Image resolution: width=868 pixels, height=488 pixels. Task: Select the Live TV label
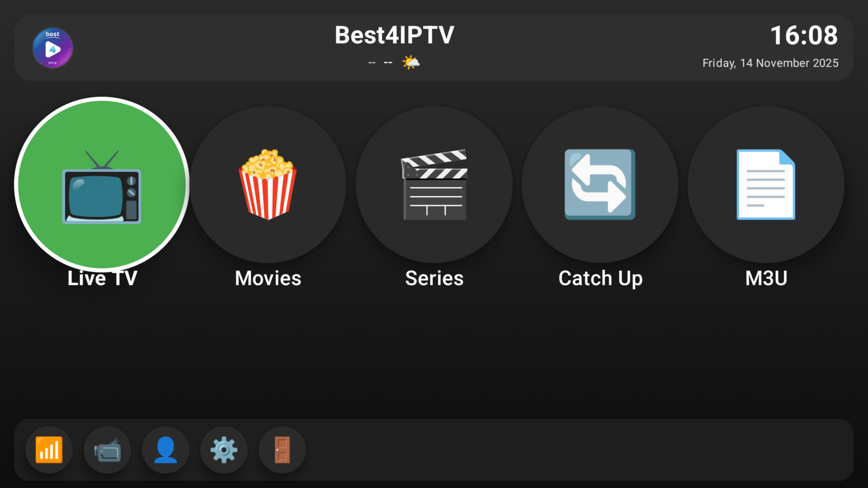(x=102, y=278)
